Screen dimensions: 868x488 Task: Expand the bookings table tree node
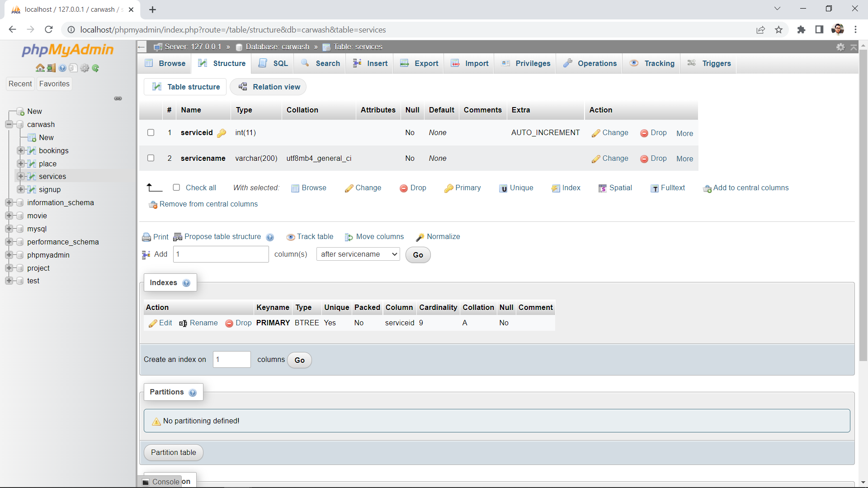pos(21,150)
